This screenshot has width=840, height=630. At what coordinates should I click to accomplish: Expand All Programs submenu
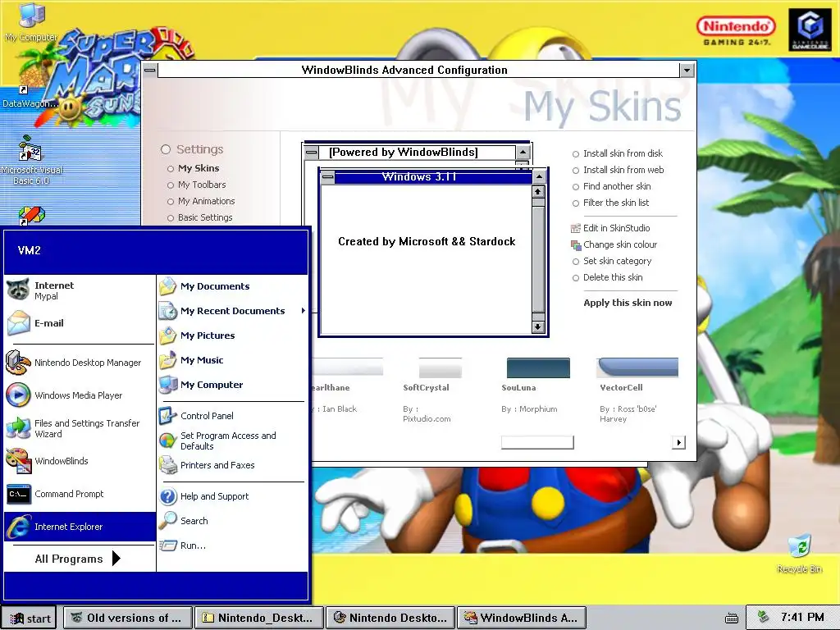[80, 559]
